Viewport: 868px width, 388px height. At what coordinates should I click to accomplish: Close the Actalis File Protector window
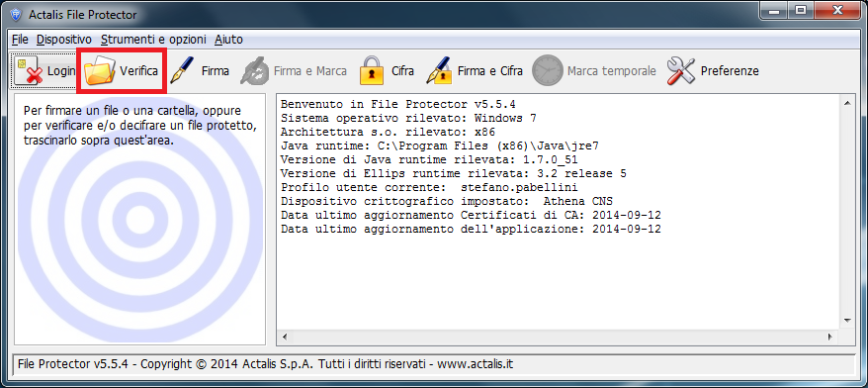838,11
